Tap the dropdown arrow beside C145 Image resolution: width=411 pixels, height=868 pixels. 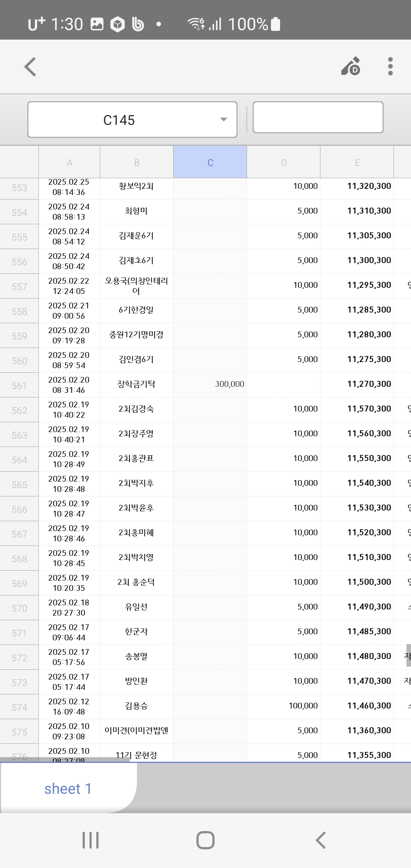(224, 120)
